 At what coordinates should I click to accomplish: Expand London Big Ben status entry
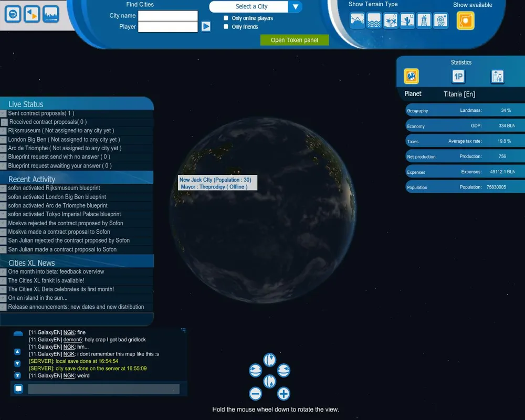3,140
